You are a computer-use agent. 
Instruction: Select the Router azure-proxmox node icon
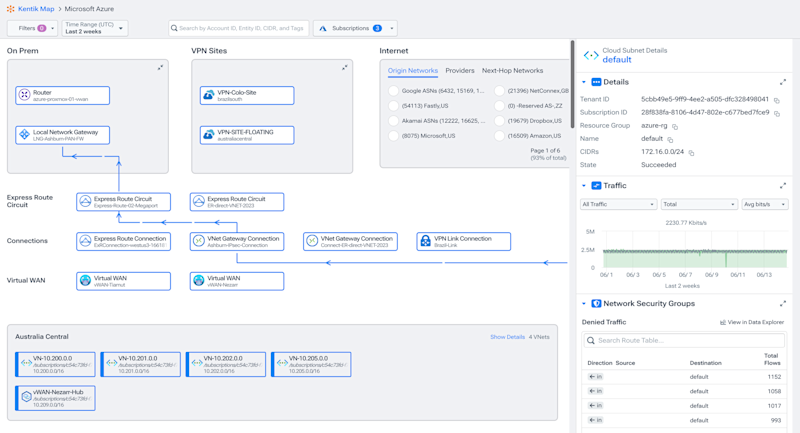(24, 95)
